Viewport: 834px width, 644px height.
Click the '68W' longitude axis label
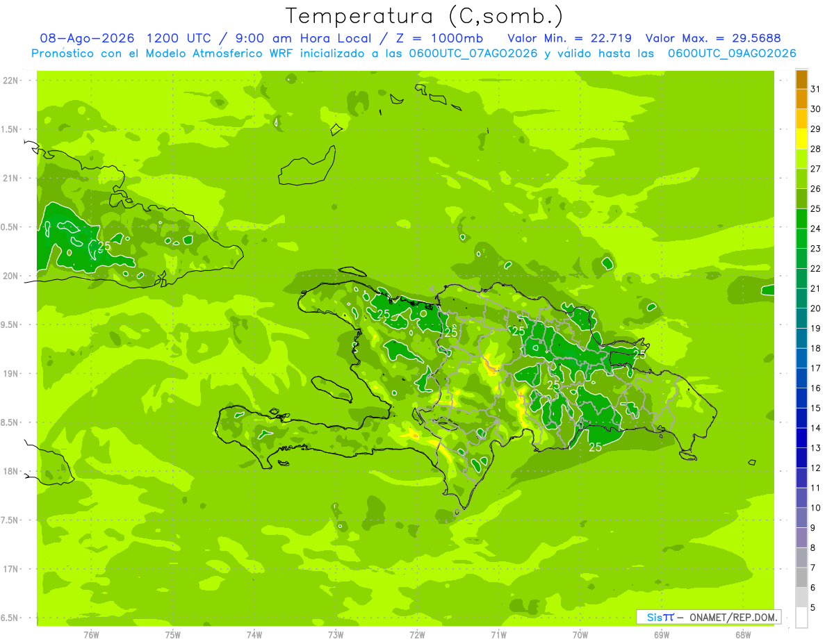pos(743,635)
